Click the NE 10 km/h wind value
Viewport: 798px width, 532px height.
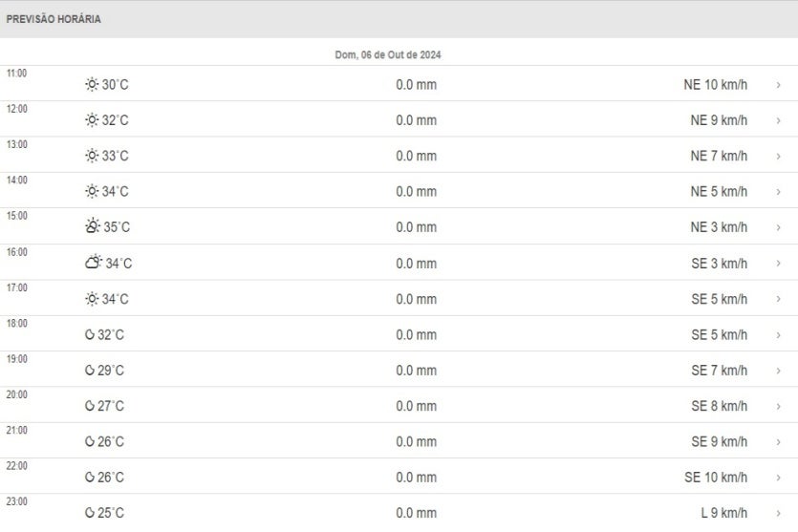coord(715,85)
